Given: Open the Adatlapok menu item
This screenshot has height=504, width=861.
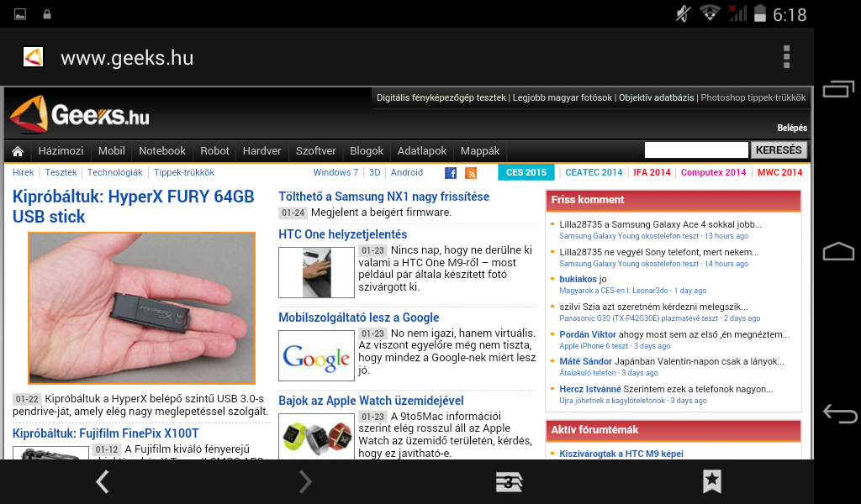Looking at the screenshot, I should point(422,151).
